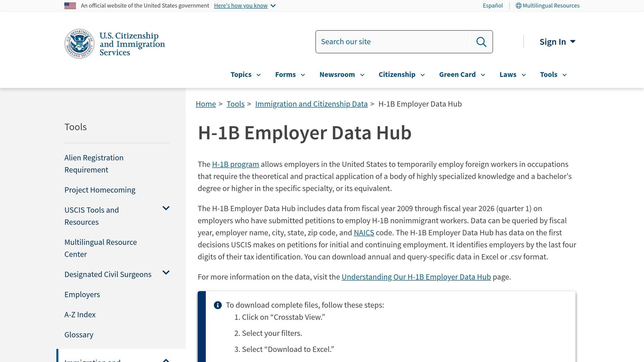Click the search magnifying glass icon

pos(481,41)
